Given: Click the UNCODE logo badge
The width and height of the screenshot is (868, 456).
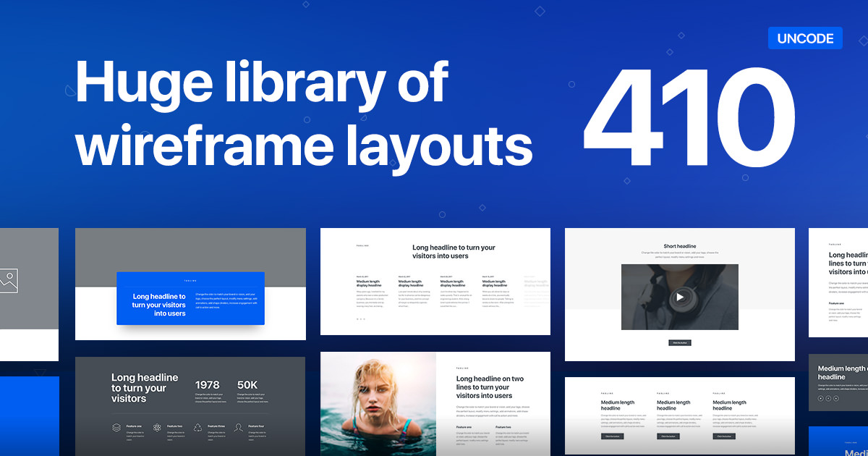Looking at the screenshot, I should point(805,38).
